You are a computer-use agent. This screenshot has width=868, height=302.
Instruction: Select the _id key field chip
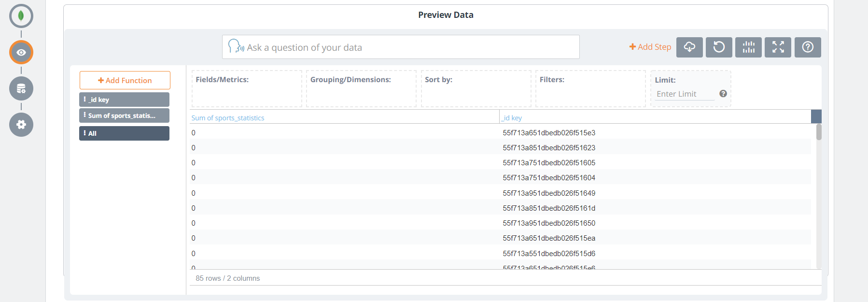click(124, 100)
